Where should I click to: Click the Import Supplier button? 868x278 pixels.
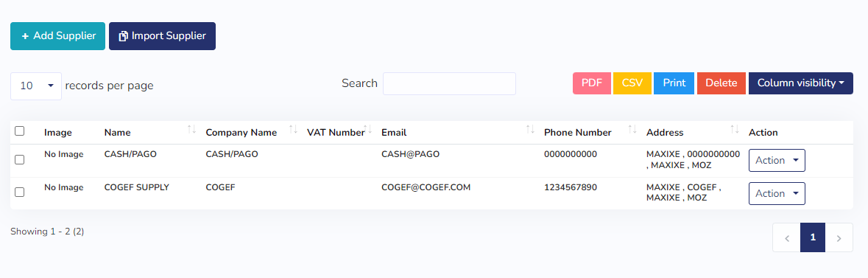(162, 36)
